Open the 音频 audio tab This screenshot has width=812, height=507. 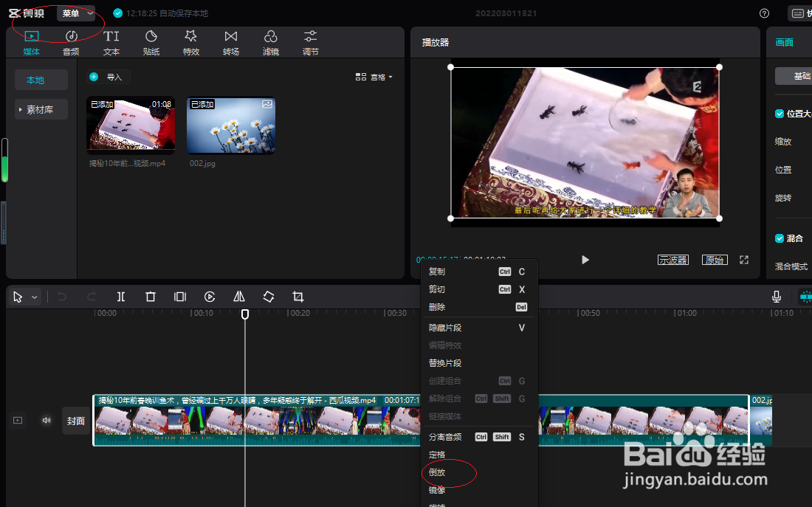pyautogui.click(x=71, y=43)
